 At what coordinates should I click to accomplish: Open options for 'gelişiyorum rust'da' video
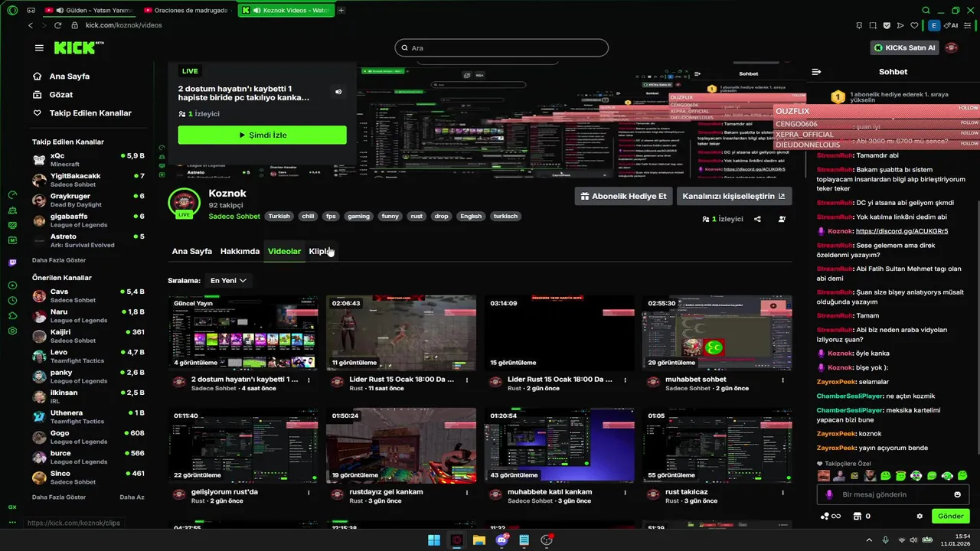point(309,492)
